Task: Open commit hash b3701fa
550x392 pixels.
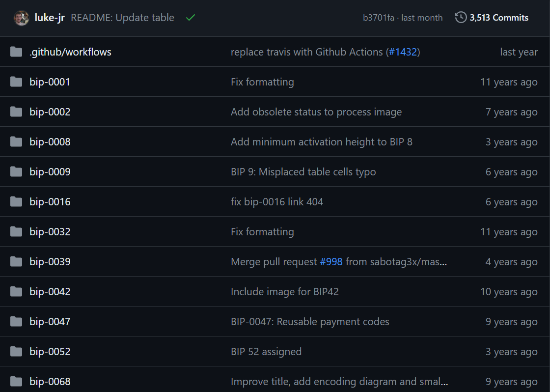Action: click(378, 18)
